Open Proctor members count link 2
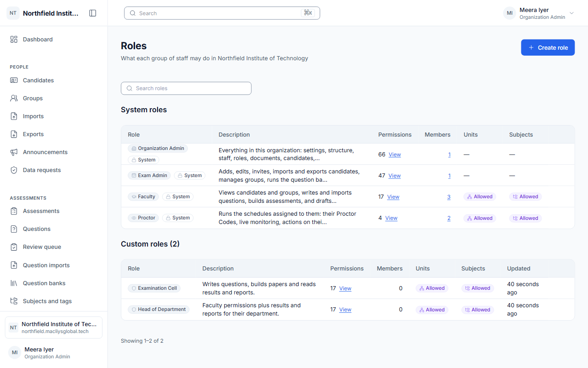This screenshot has height=368, width=588. (449, 218)
